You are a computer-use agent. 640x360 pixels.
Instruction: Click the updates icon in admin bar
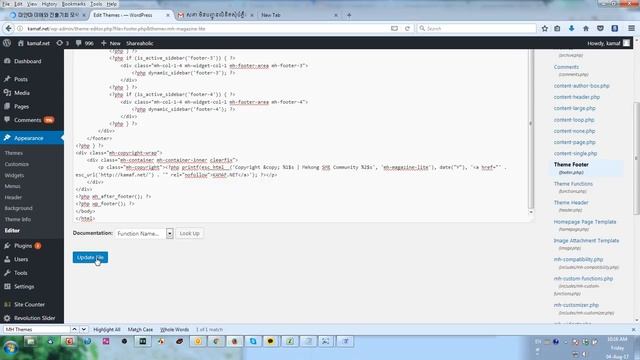point(62,43)
